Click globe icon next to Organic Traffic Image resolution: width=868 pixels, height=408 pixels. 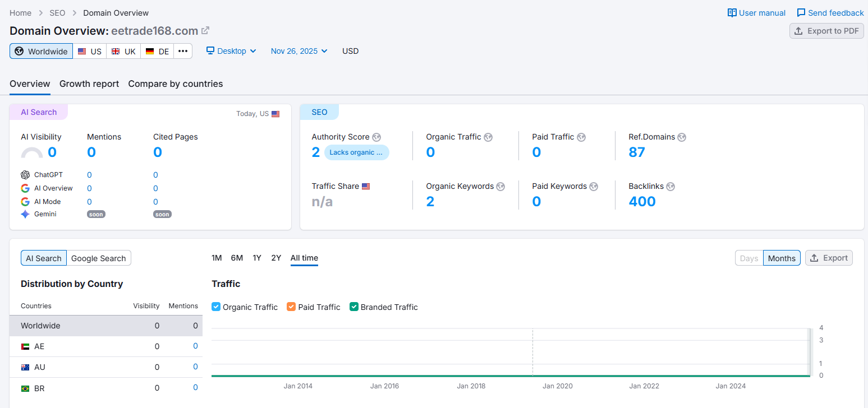click(488, 137)
